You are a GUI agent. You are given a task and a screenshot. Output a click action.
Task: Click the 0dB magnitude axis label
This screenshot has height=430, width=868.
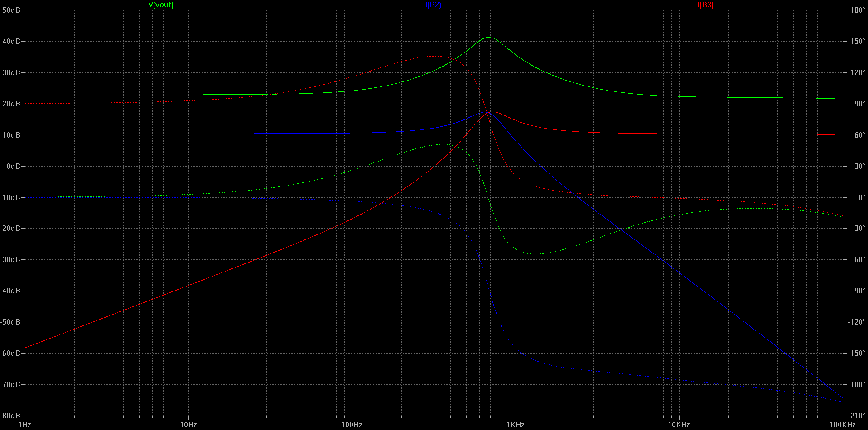point(13,166)
